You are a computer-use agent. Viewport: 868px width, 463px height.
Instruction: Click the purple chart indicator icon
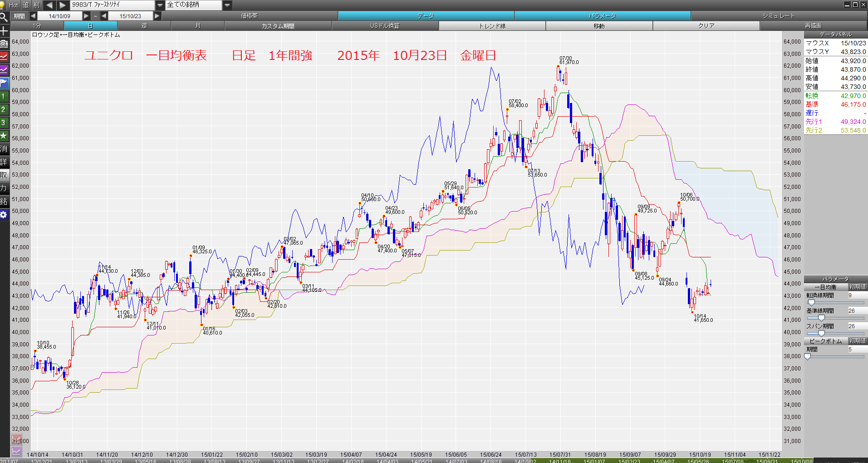tap(4, 70)
